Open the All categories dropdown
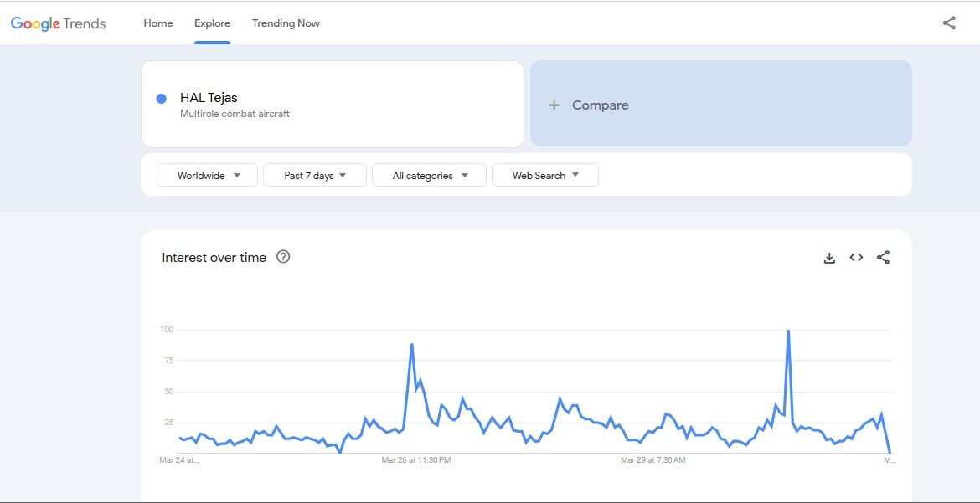The height and width of the screenshot is (503, 980). point(429,176)
